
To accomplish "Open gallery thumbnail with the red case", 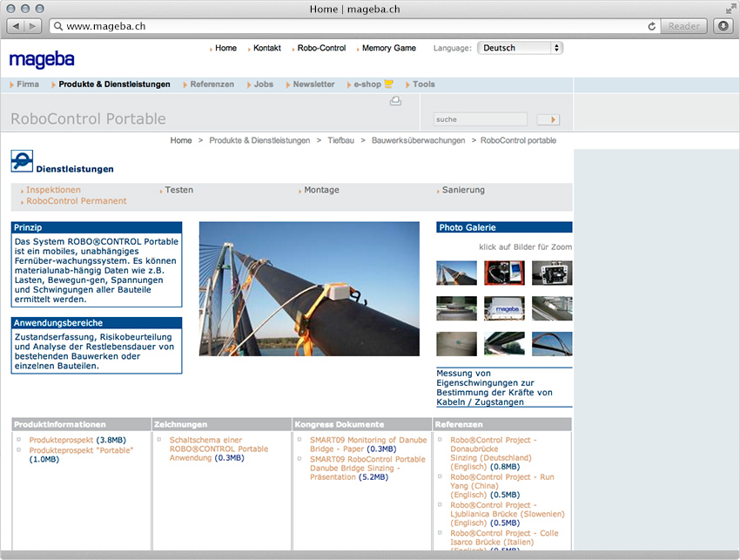I will pos(504,273).
